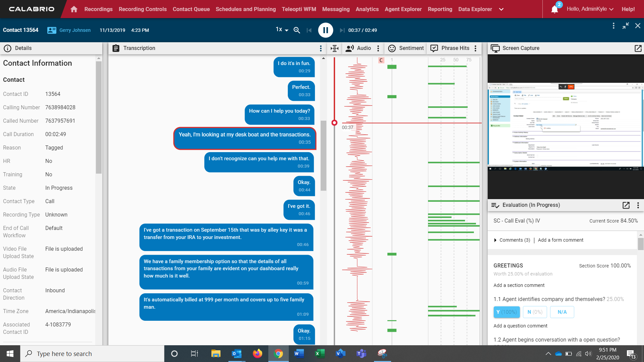Select Y (100%) for question 1.1

tap(506, 312)
